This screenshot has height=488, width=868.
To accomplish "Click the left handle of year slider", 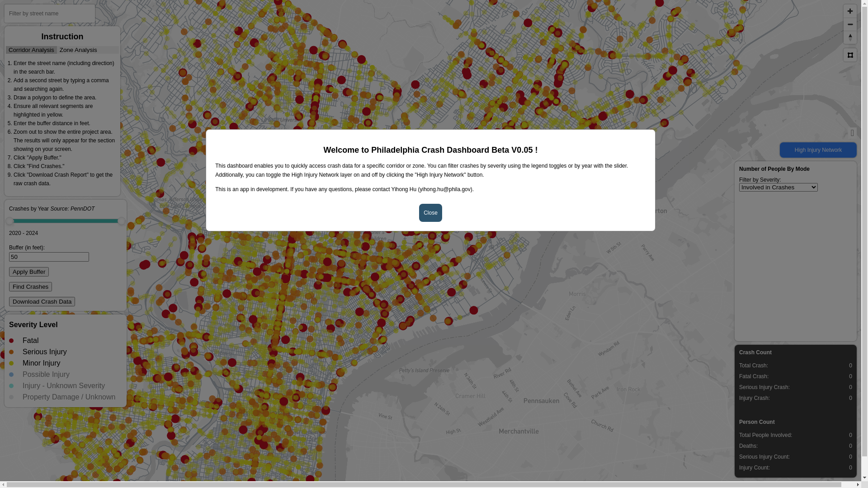I will 9,221.
